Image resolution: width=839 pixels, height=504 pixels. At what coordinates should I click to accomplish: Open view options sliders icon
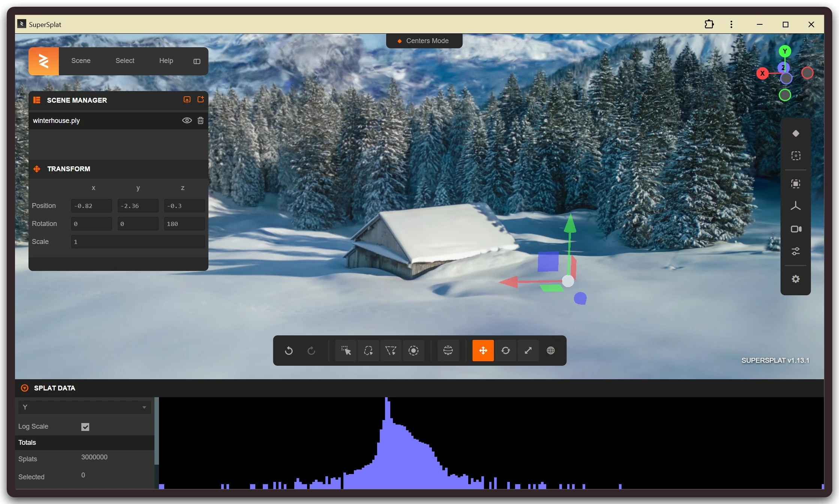tap(796, 251)
